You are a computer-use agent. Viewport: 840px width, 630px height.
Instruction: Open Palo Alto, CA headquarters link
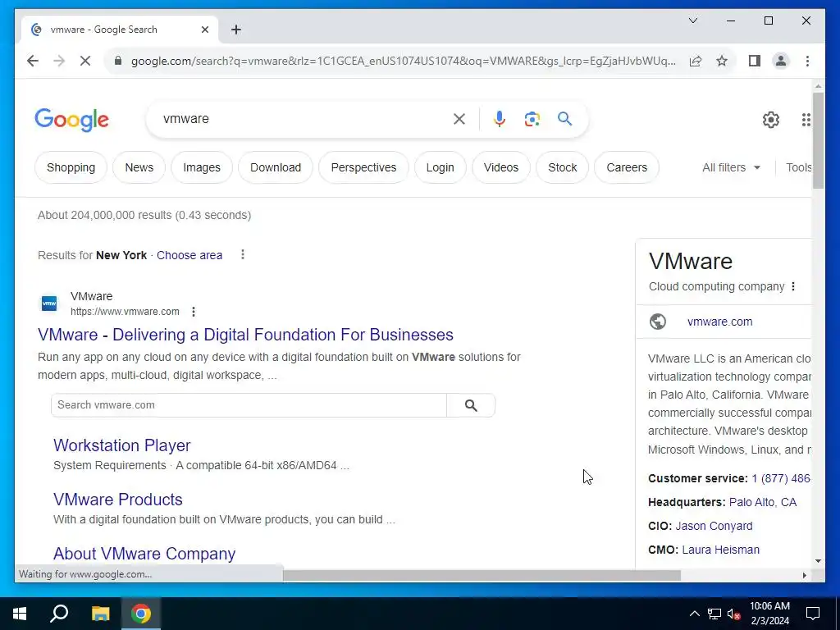762,503
